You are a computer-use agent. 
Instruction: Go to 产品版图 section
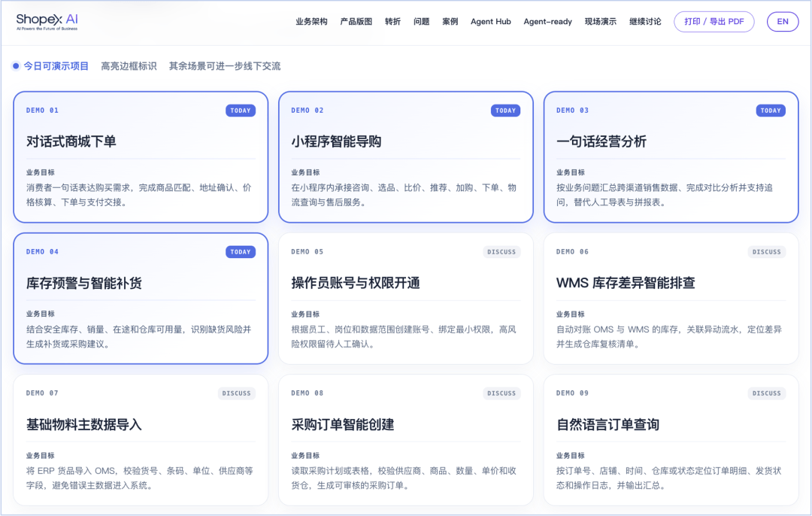(x=356, y=21)
